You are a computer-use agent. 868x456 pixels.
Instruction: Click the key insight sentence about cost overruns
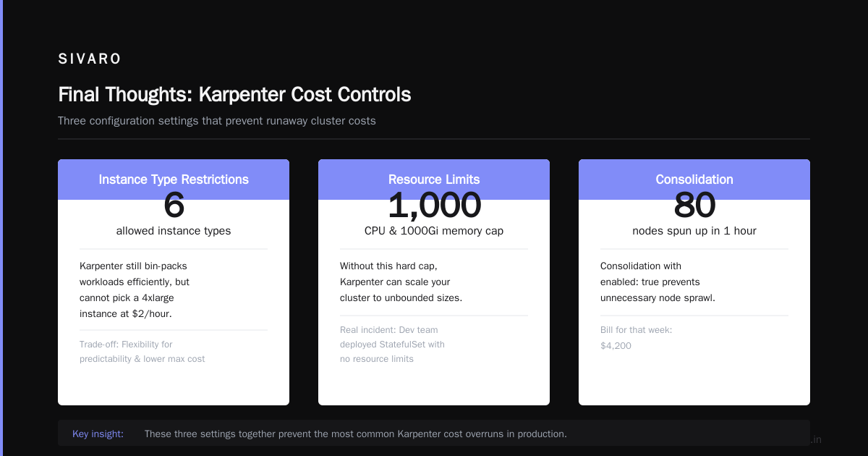[x=355, y=434]
